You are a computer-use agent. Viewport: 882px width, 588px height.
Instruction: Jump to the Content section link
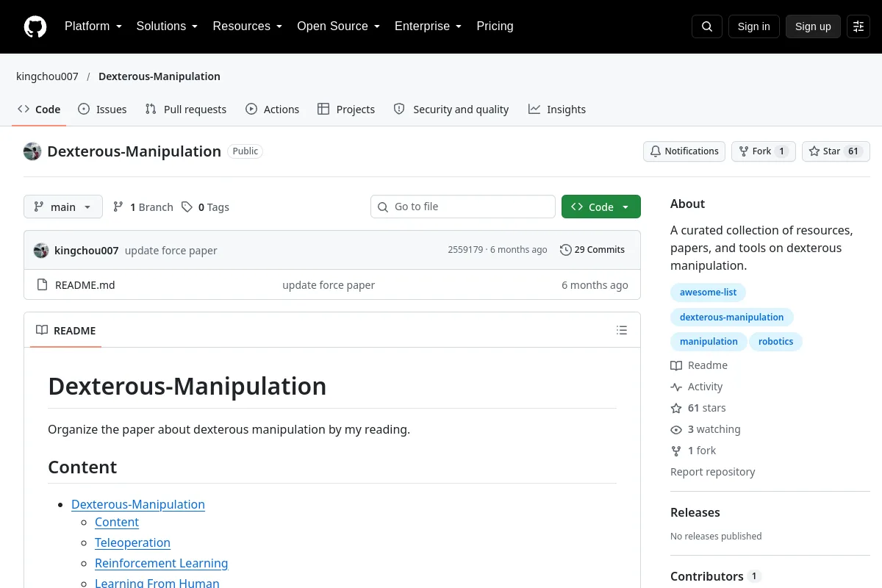point(117,522)
